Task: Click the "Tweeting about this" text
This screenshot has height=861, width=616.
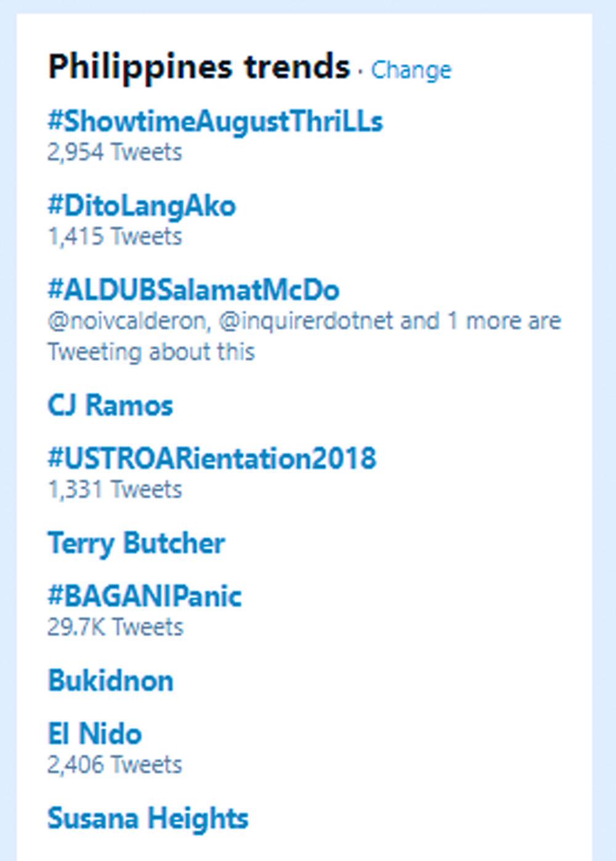Action: click(x=151, y=352)
